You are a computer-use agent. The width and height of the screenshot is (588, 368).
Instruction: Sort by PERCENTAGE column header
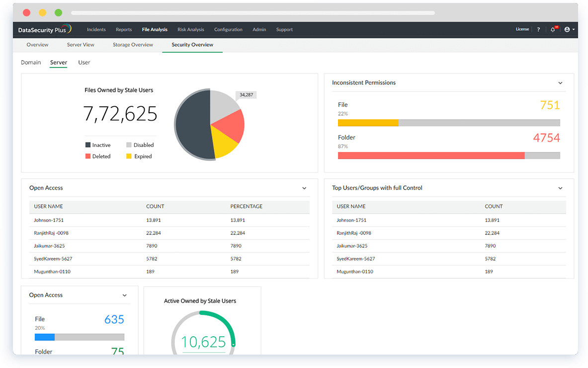[246, 206]
